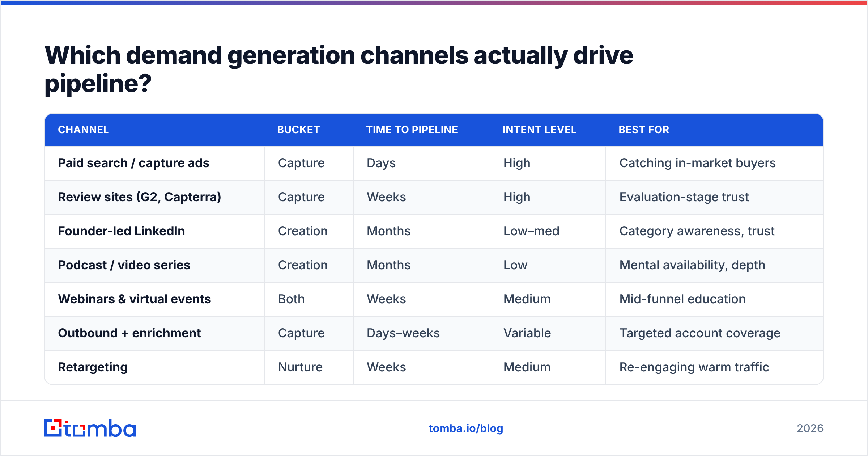Viewport: 868px width, 456px height.
Task: Select the BUCKET column header
Action: pos(298,130)
